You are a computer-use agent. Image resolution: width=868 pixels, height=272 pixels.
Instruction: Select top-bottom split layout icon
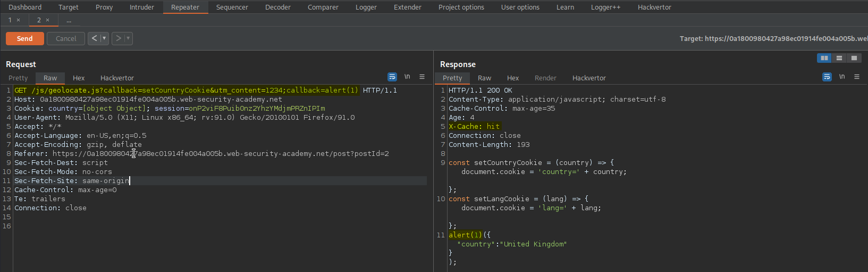pyautogui.click(x=839, y=58)
